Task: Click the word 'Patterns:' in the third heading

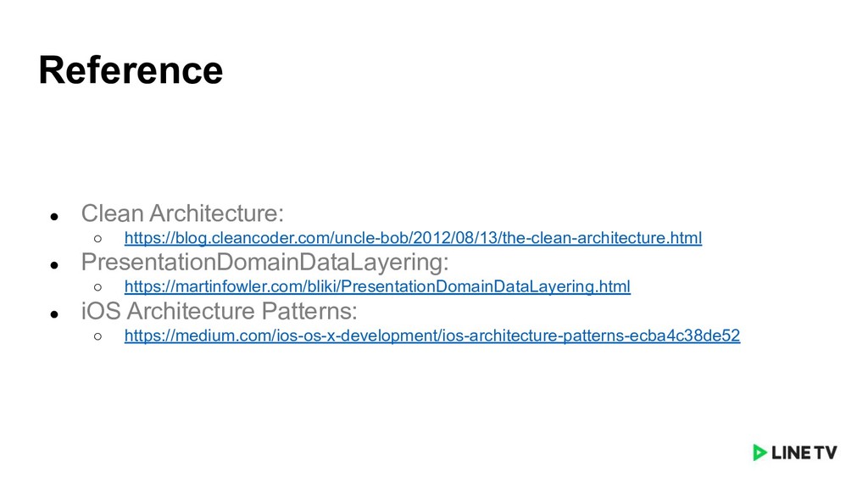Action: pos(309,311)
